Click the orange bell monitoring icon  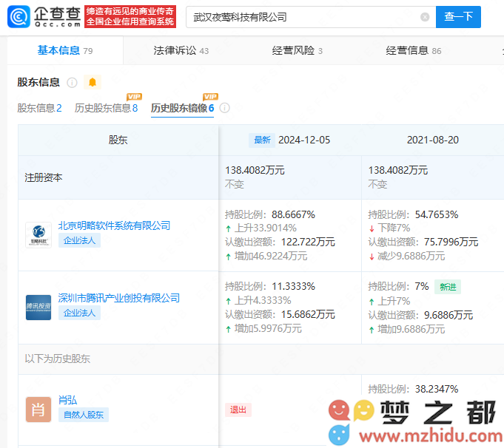(93, 82)
